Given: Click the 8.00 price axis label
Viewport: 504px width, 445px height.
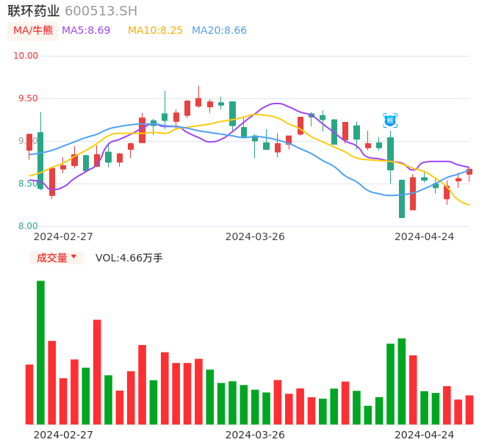Looking at the screenshot, I should (x=28, y=226).
